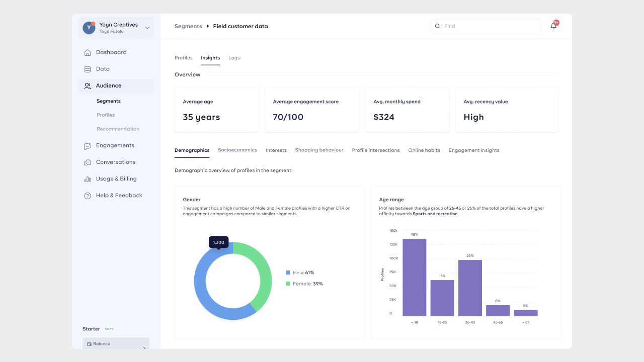The image size is (644, 362).
Task: Click the Overview section heading
Action: tap(188, 75)
